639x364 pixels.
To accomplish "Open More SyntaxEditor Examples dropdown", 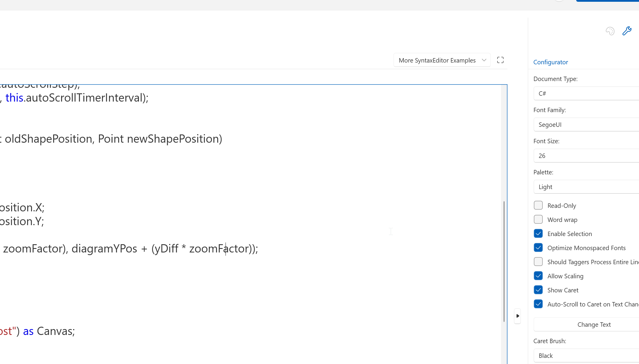I will tap(442, 60).
